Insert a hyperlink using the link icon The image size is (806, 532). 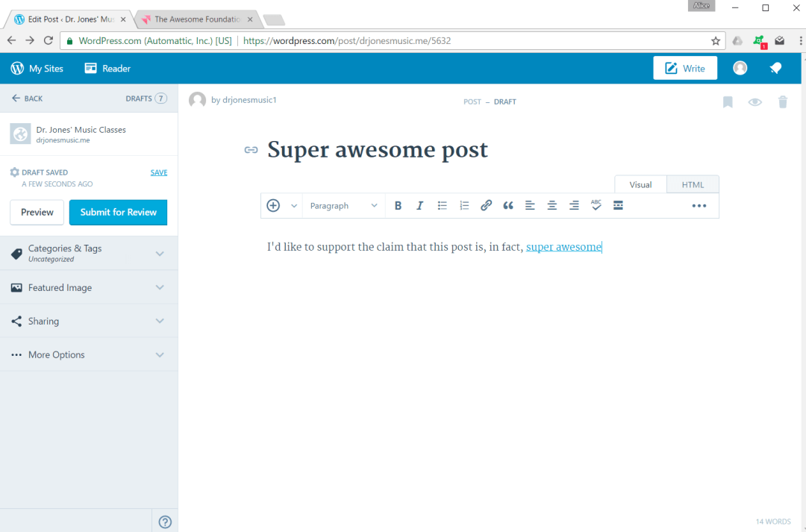[486, 205]
